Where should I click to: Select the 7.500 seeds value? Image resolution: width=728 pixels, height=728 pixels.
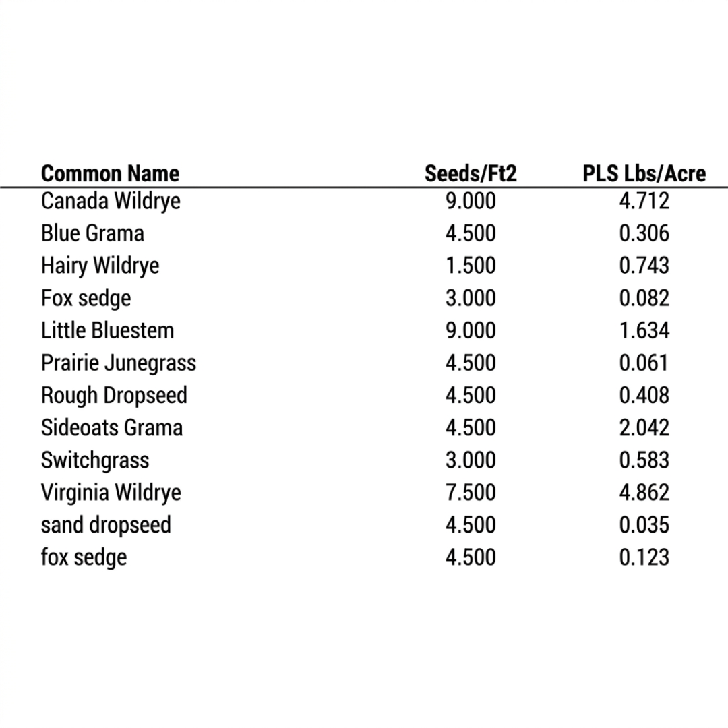click(x=471, y=492)
